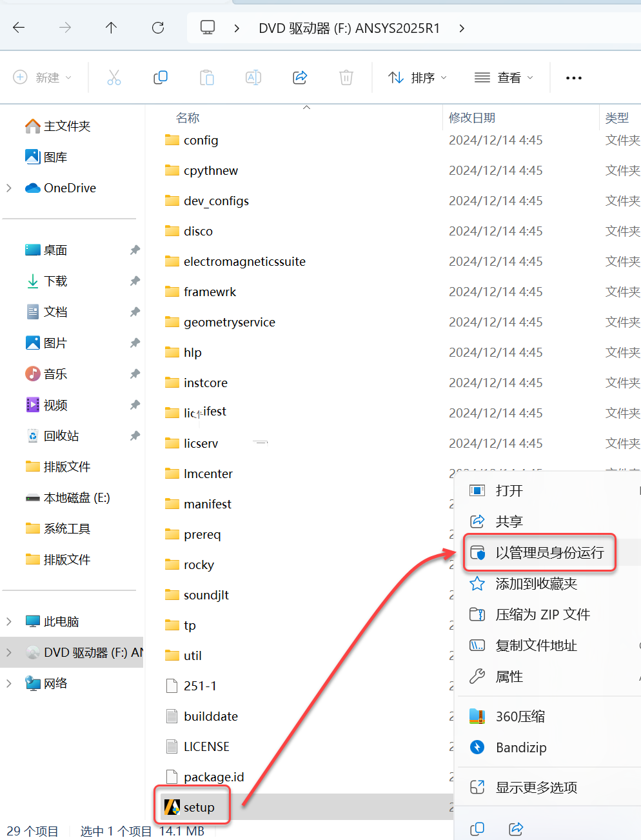Click the config folder icon

[172, 140]
